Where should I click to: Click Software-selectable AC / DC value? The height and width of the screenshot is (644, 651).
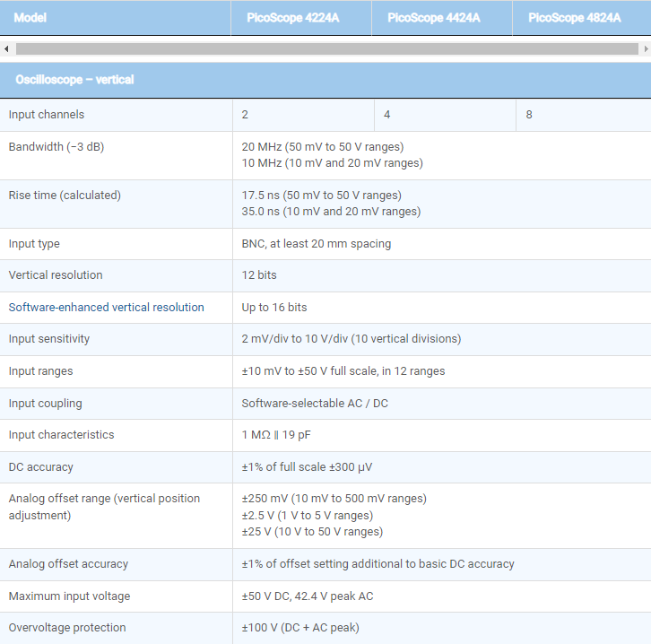pyautogui.click(x=315, y=404)
